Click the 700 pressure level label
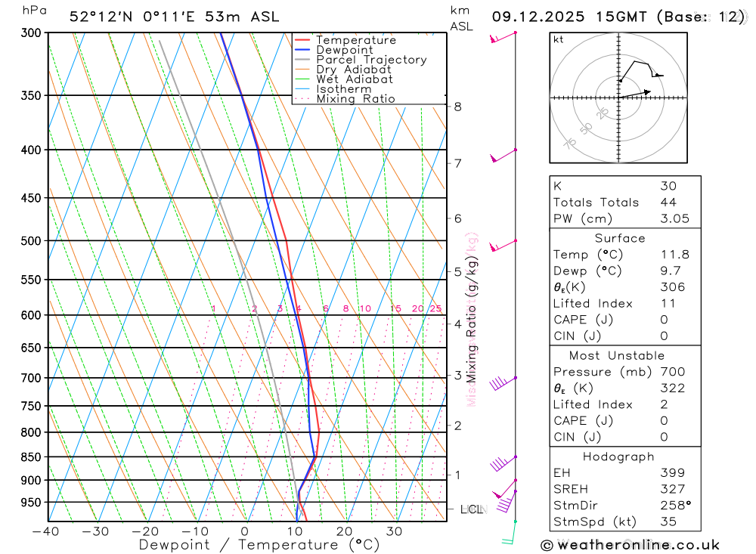 click(31, 378)
